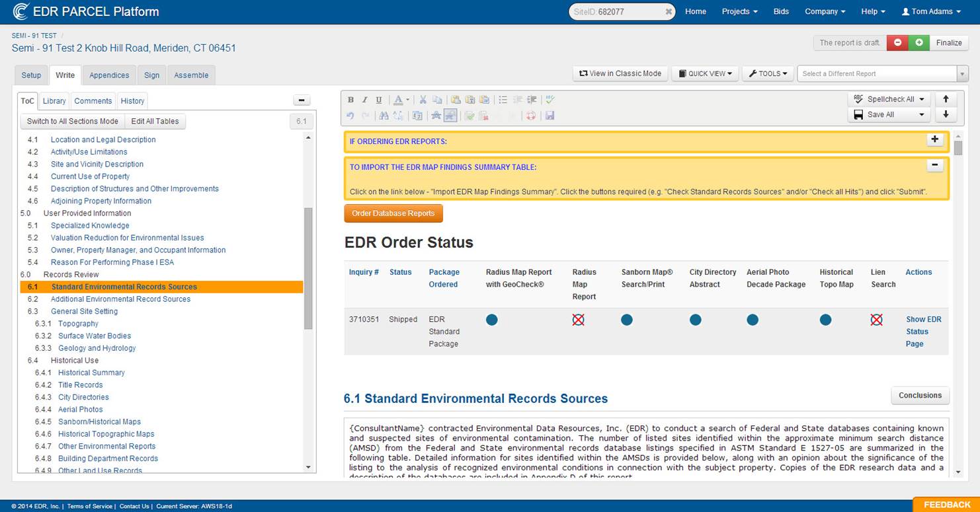Open the font color dropdown arrow

point(408,100)
